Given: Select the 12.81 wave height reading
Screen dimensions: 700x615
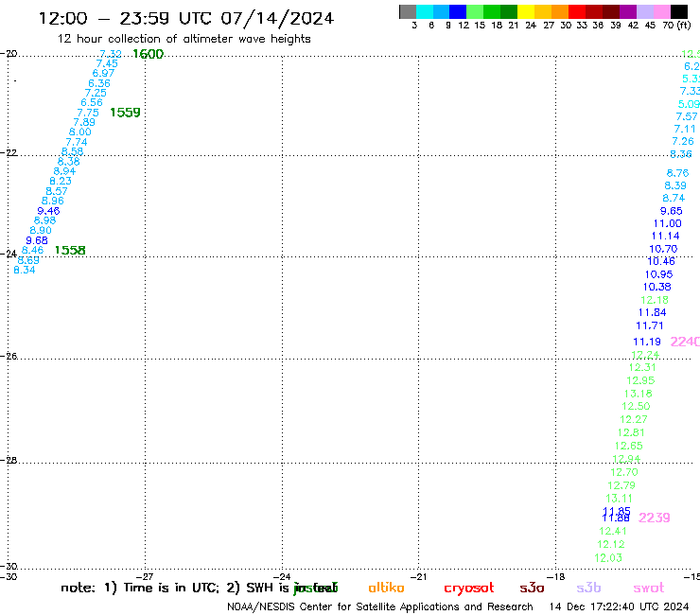Looking at the screenshot, I should (x=631, y=432).
